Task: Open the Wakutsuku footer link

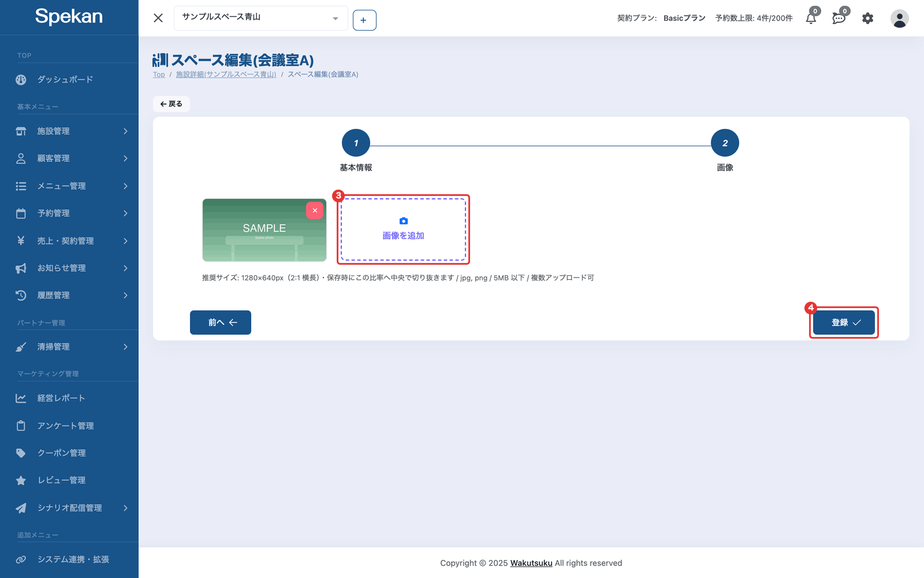Action: tap(531, 563)
